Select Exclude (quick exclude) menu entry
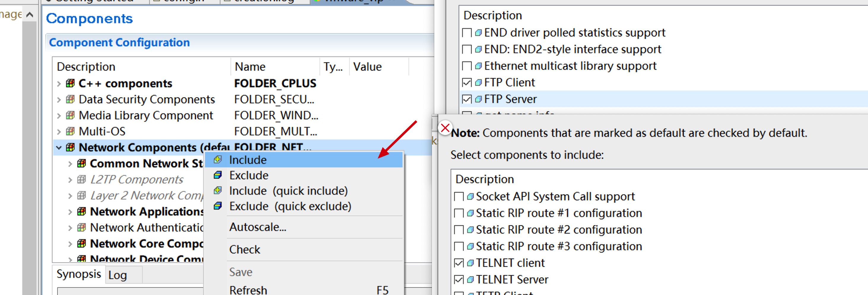This screenshot has width=868, height=295. [303, 206]
